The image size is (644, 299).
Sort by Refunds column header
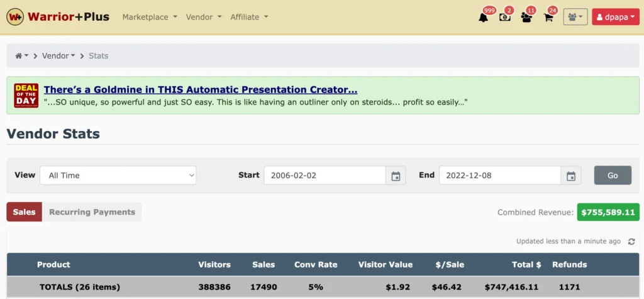pyautogui.click(x=570, y=264)
